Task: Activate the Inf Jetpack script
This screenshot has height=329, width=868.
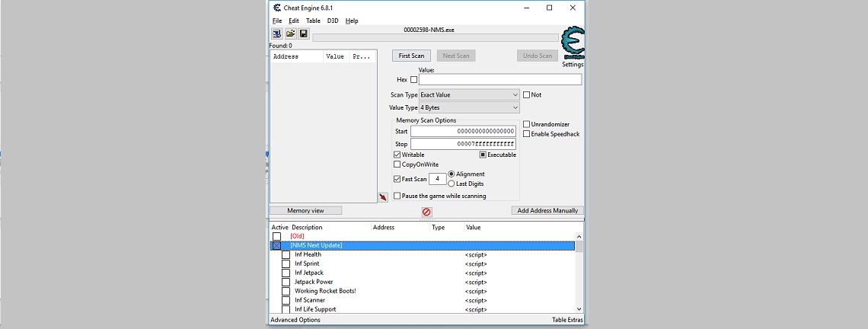Action: point(286,273)
